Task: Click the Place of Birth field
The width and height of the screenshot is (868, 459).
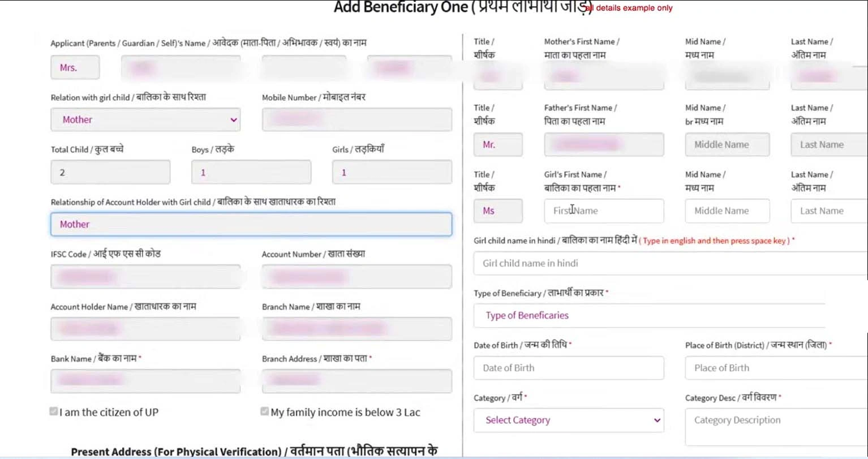Action: pyautogui.click(x=775, y=368)
